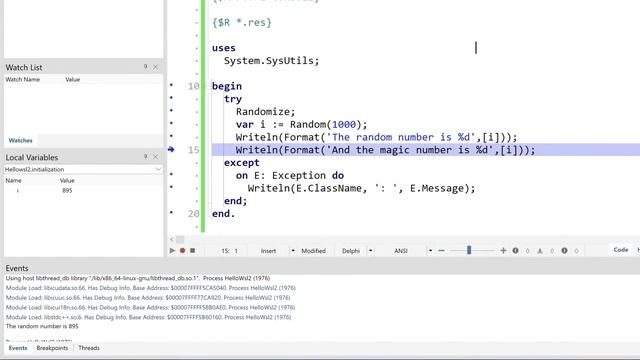The height and width of the screenshot is (360, 640).
Task: Switch to the Breakpoints tab
Action: pyautogui.click(x=52, y=348)
